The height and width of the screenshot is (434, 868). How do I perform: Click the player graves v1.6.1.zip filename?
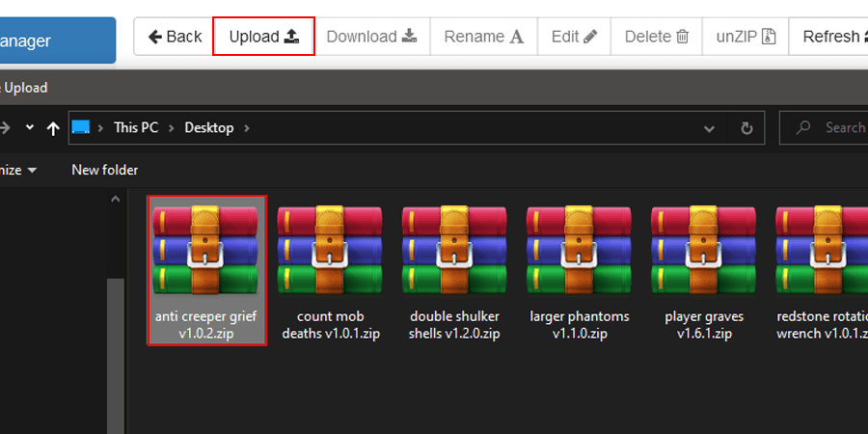pyautogui.click(x=704, y=326)
